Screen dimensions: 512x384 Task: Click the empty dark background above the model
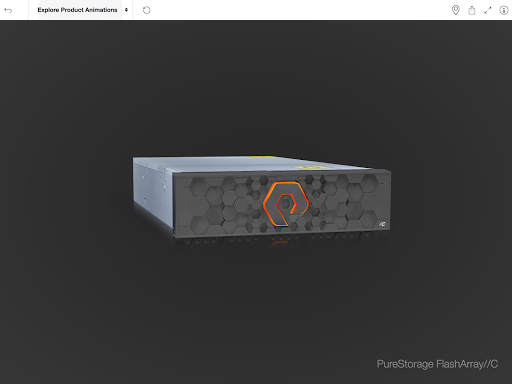click(256, 83)
